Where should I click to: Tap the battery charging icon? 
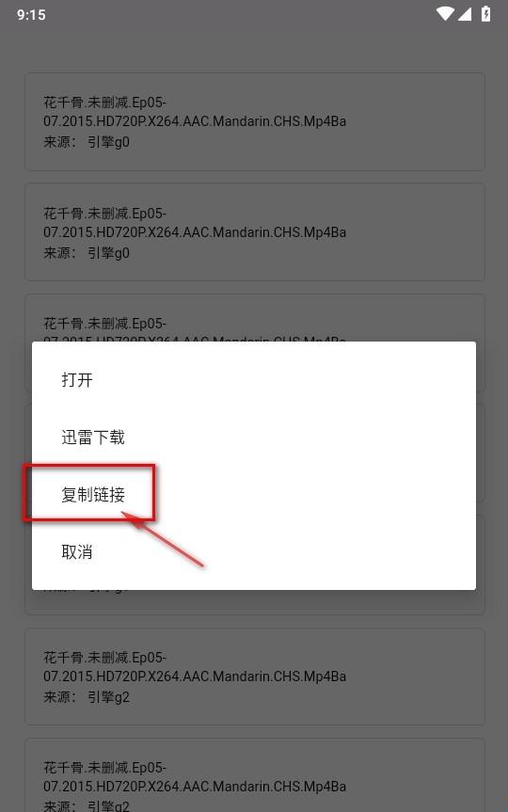[x=485, y=14]
